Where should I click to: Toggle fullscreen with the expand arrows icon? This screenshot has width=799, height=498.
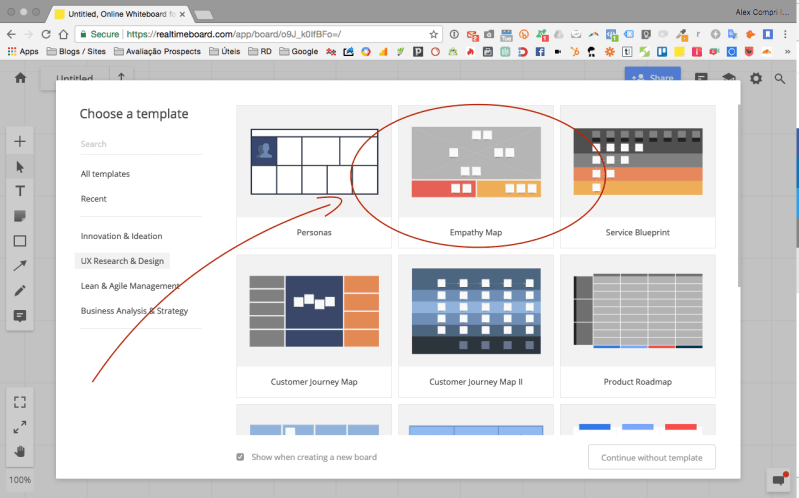[x=20, y=427]
